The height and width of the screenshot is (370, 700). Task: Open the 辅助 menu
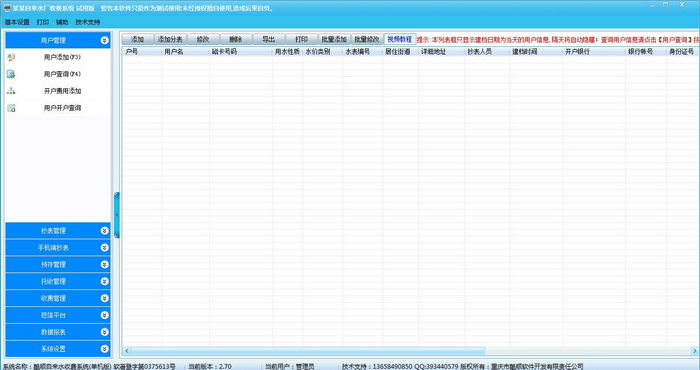tap(62, 22)
